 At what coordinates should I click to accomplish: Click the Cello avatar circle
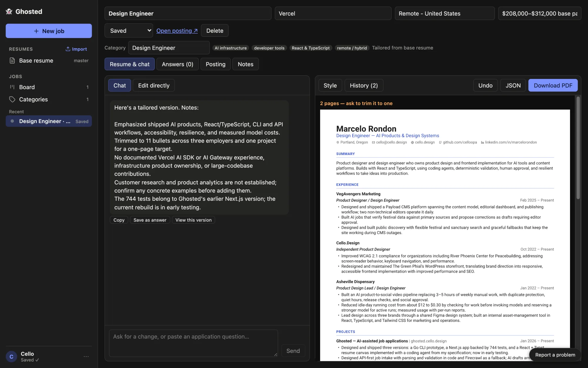coord(11,357)
